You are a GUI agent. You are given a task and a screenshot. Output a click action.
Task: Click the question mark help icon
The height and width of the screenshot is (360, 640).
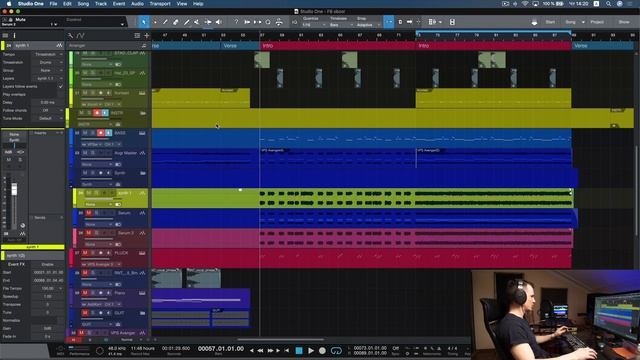pyautogui.click(x=236, y=22)
